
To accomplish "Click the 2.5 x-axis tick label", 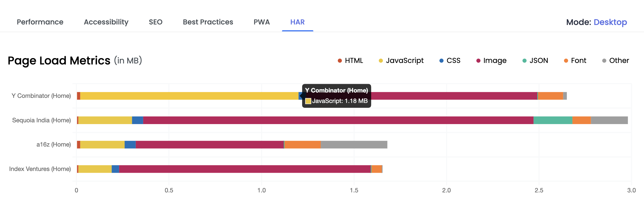I will click(539, 190).
